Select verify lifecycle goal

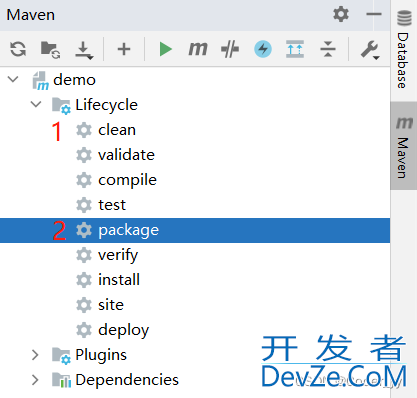pos(195,255)
